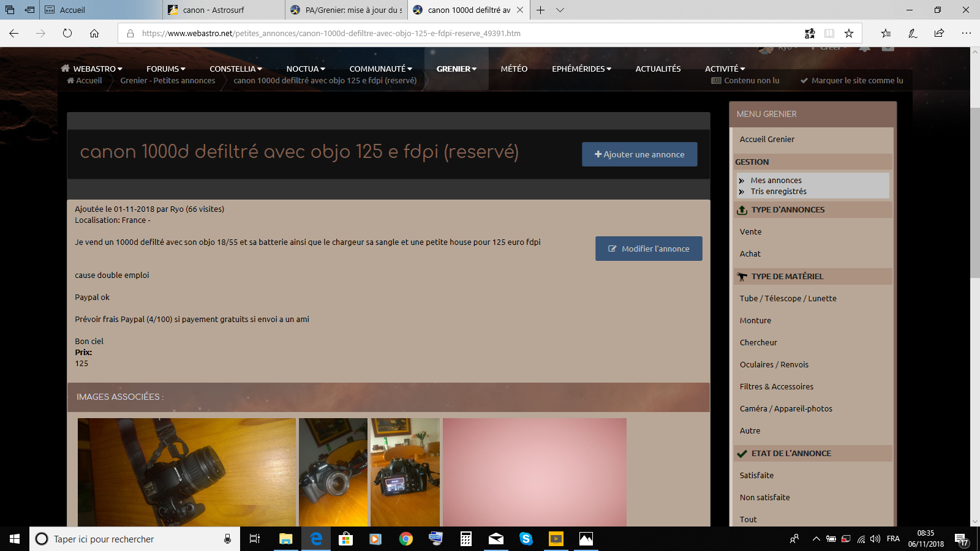980x551 pixels.
Task: Expand the CONSTELLIA dropdown menu
Action: coord(236,69)
